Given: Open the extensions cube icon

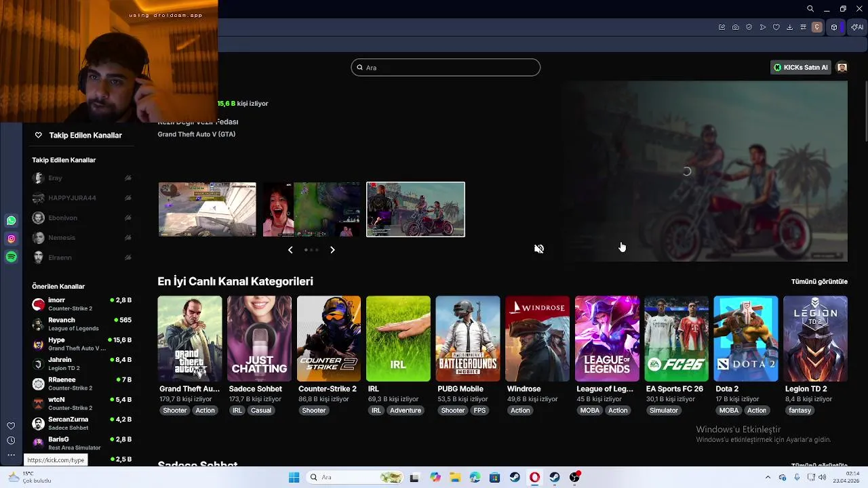Looking at the screenshot, I should tap(834, 27).
